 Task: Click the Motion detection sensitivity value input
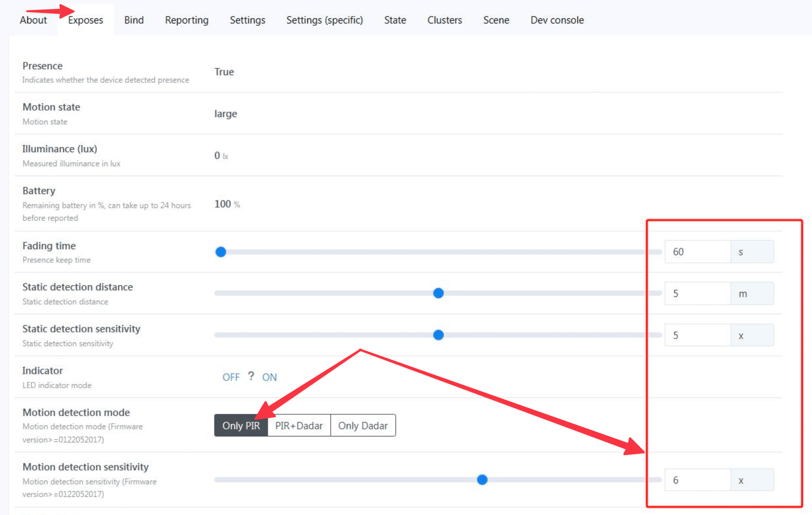(x=697, y=480)
